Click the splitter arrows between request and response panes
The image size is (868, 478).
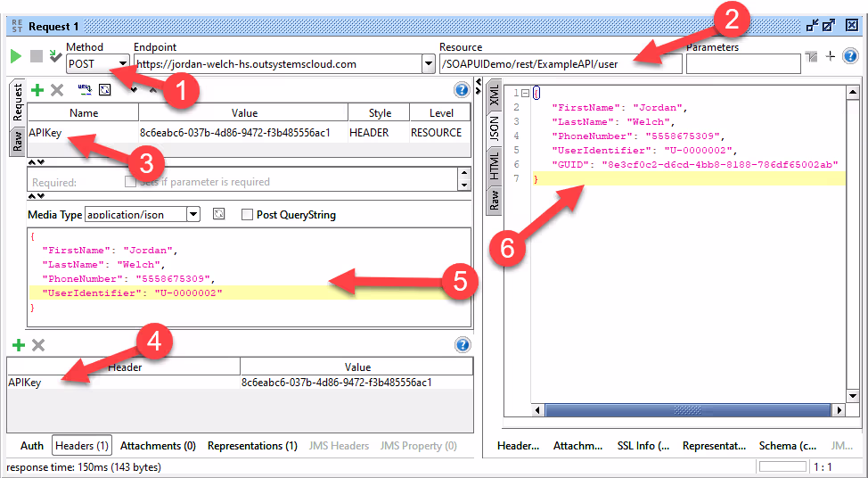pyautogui.click(x=479, y=86)
